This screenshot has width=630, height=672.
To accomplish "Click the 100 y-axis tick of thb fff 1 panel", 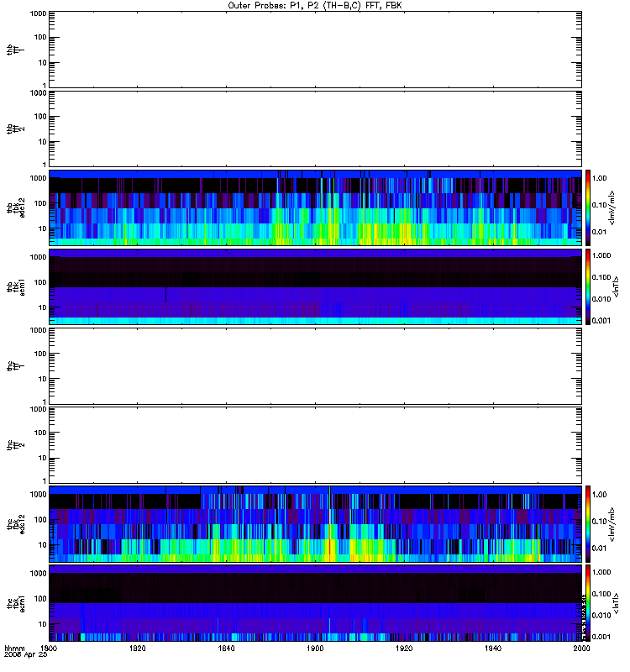I will click(x=40, y=37).
